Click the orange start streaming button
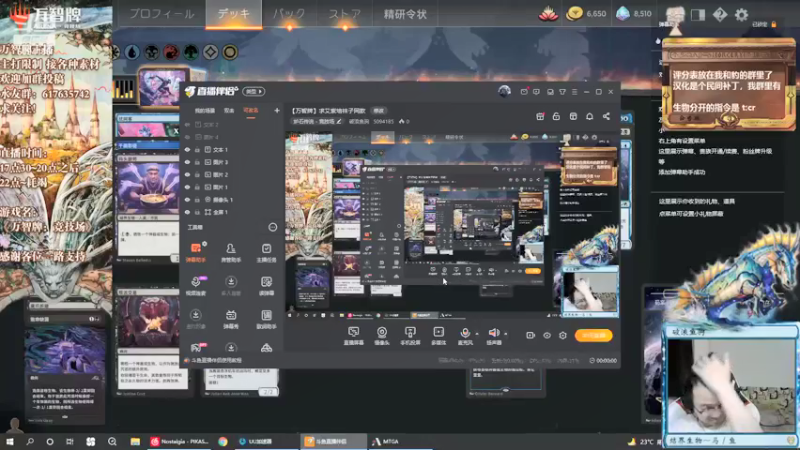 point(593,335)
